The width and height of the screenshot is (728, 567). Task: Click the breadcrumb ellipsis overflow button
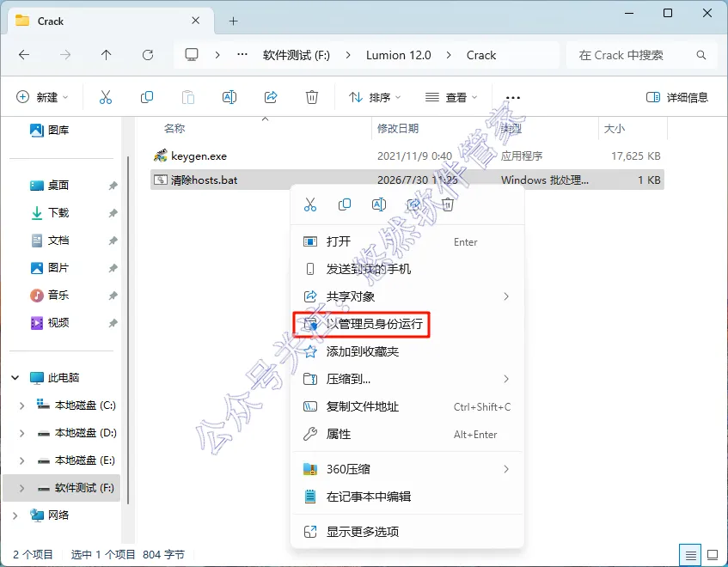click(x=242, y=55)
